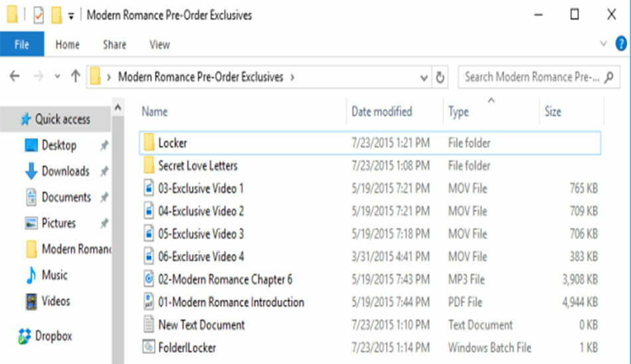Screen dimensions: 631x364
Task: Select Quick access in navigation pane
Action: point(56,119)
